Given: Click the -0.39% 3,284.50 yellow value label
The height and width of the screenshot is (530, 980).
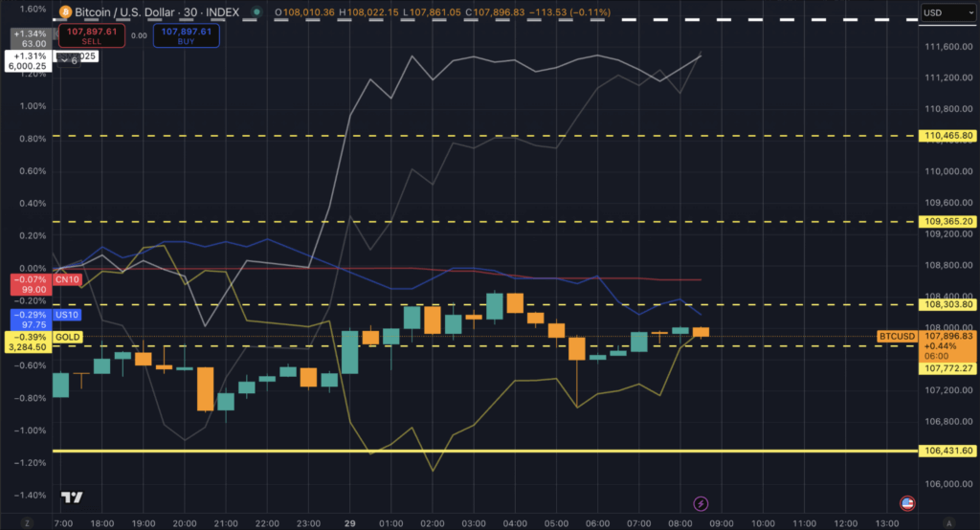Looking at the screenshot, I should [28, 342].
